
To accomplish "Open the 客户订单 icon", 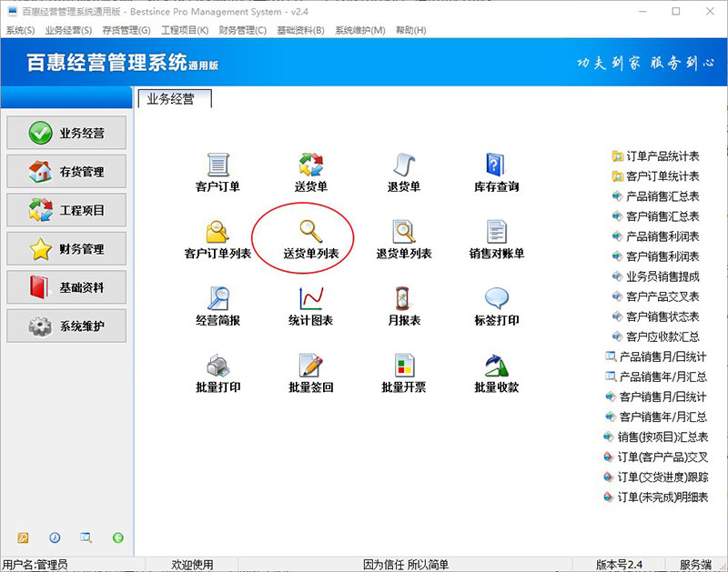I will (217, 165).
